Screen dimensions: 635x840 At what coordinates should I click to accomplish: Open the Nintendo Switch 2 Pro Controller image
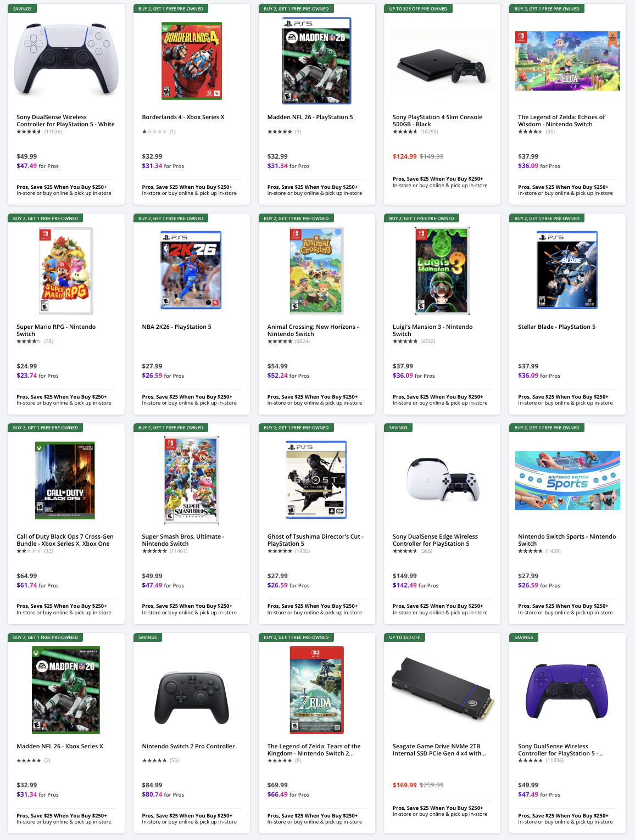point(190,691)
